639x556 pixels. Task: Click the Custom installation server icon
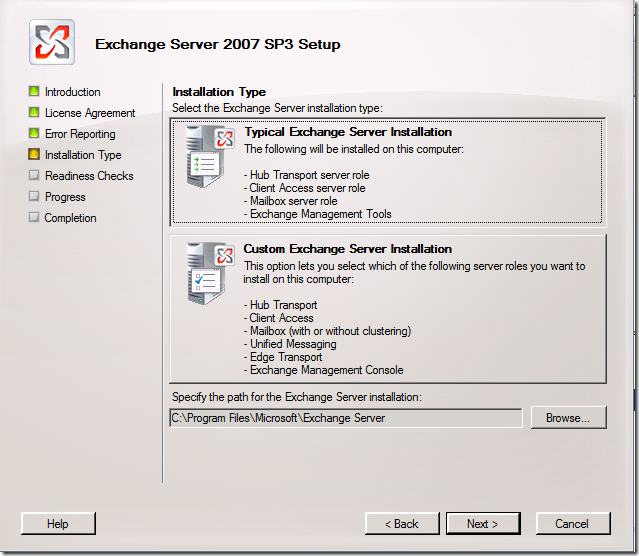coord(210,274)
